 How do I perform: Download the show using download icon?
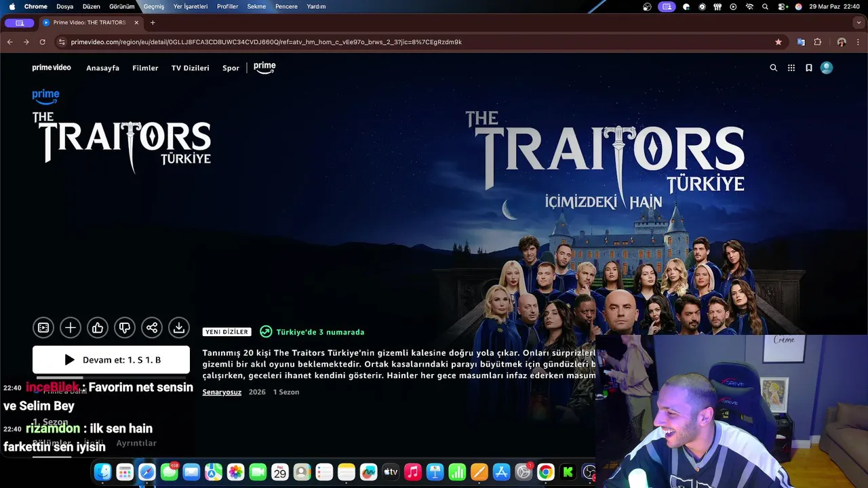[x=179, y=328]
